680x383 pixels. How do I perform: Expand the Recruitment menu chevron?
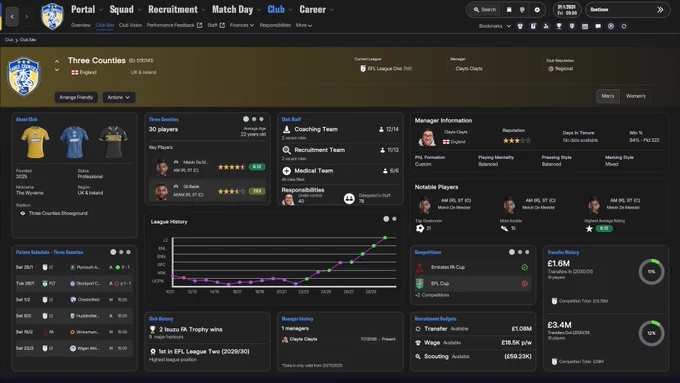pyautogui.click(x=203, y=10)
